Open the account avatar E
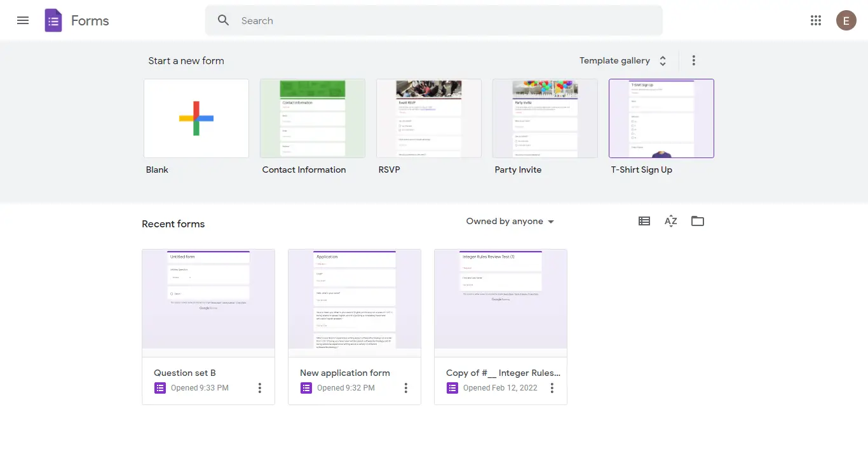 click(846, 20)
